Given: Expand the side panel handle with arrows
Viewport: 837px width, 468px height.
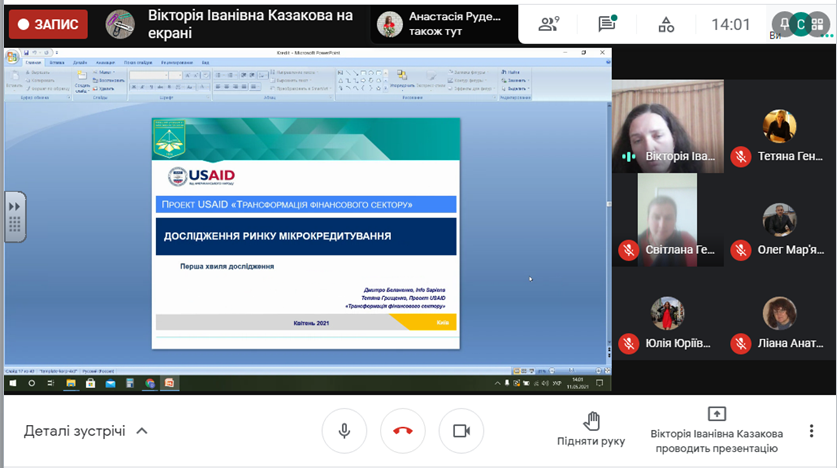Looking at the screenshot, I should 14,217.
